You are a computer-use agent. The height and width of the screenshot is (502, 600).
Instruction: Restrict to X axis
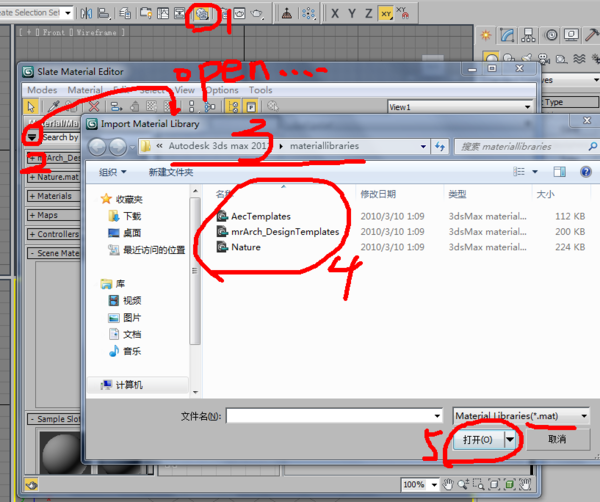pos(335,14)
